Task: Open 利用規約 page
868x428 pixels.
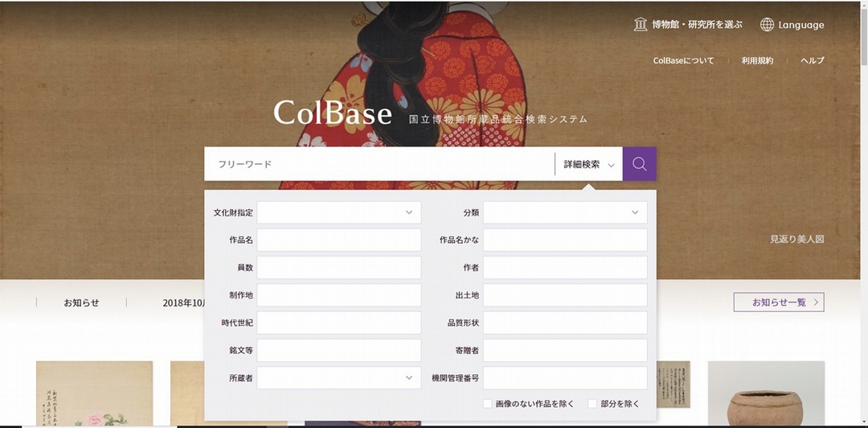Action: pyautogui.click(x=757, y=60)
